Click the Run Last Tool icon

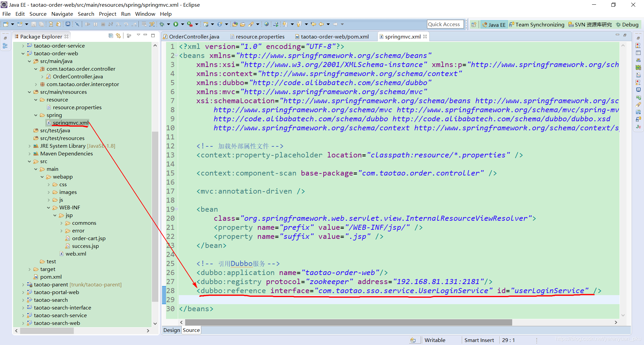coord(190,24)
